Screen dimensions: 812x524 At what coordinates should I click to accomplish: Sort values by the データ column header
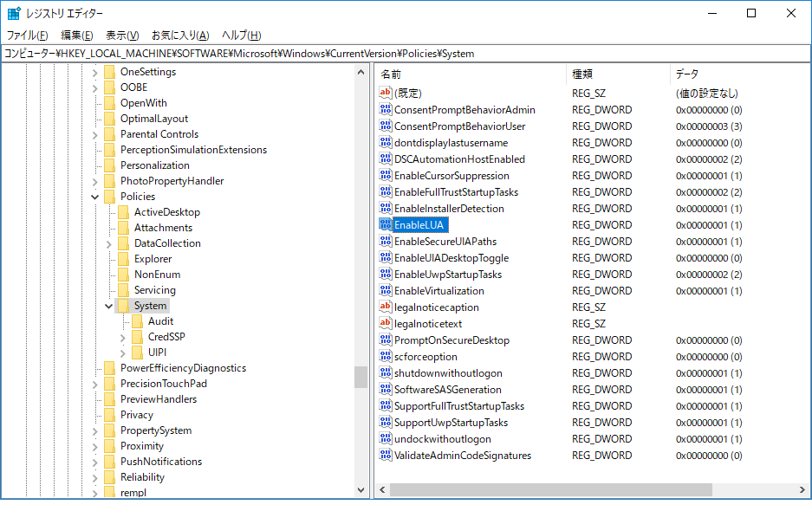[741, 74]
